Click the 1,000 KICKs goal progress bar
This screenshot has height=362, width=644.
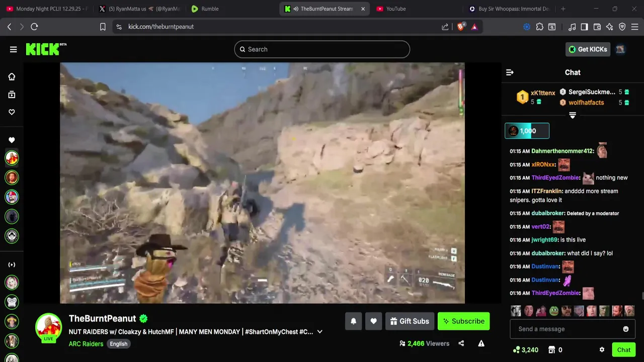click(x=527, y=131)
